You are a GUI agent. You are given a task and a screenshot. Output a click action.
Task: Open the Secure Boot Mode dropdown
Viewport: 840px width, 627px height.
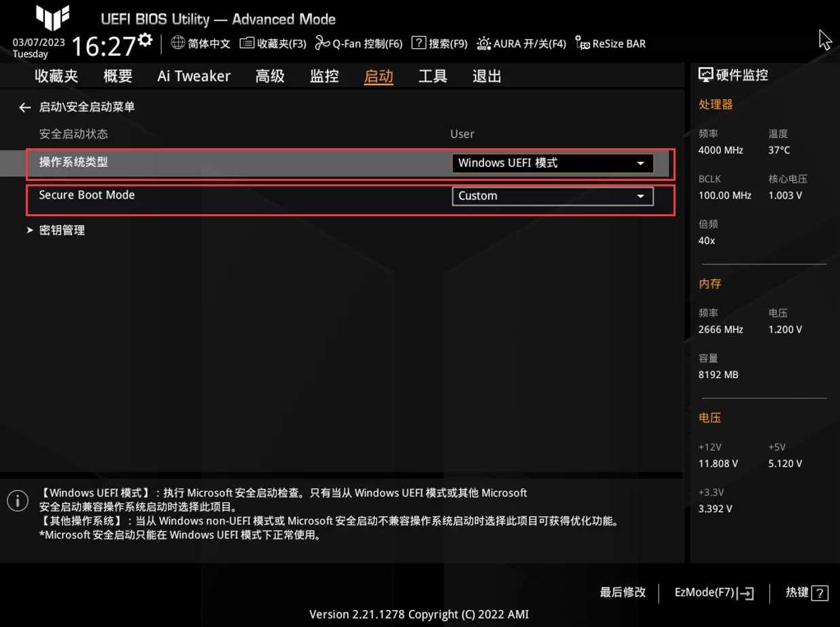click(x=552, y=196)
